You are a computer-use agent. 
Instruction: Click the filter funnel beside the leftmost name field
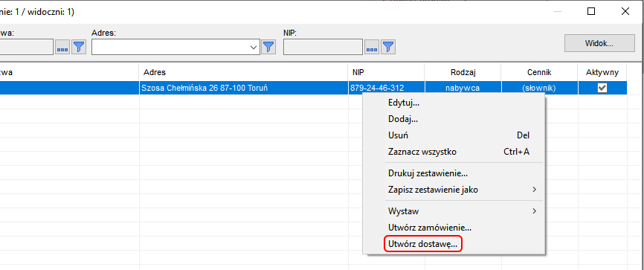(79, 47)
